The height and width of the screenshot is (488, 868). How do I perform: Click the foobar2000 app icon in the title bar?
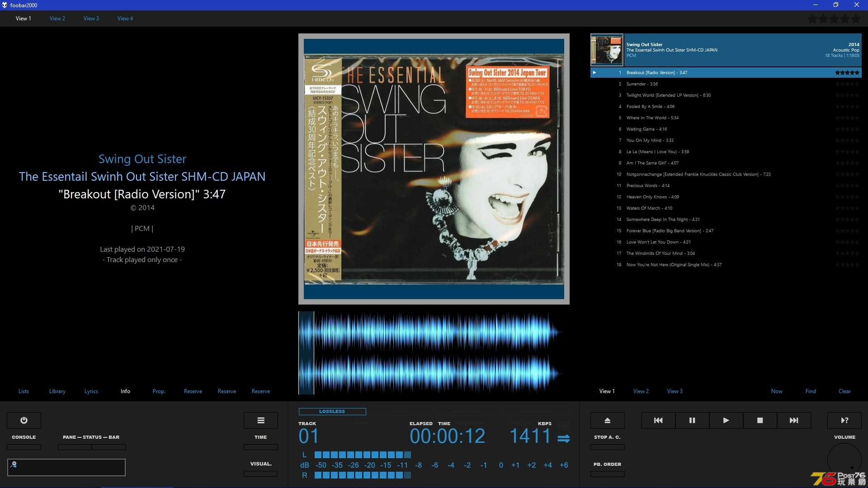tap(5, 5)
